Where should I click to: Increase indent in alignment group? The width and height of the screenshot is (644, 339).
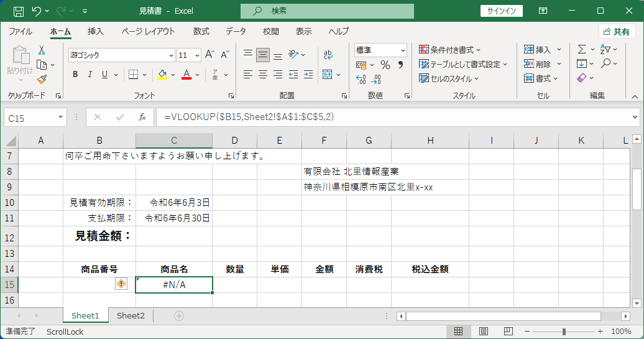tap(308, 75)
